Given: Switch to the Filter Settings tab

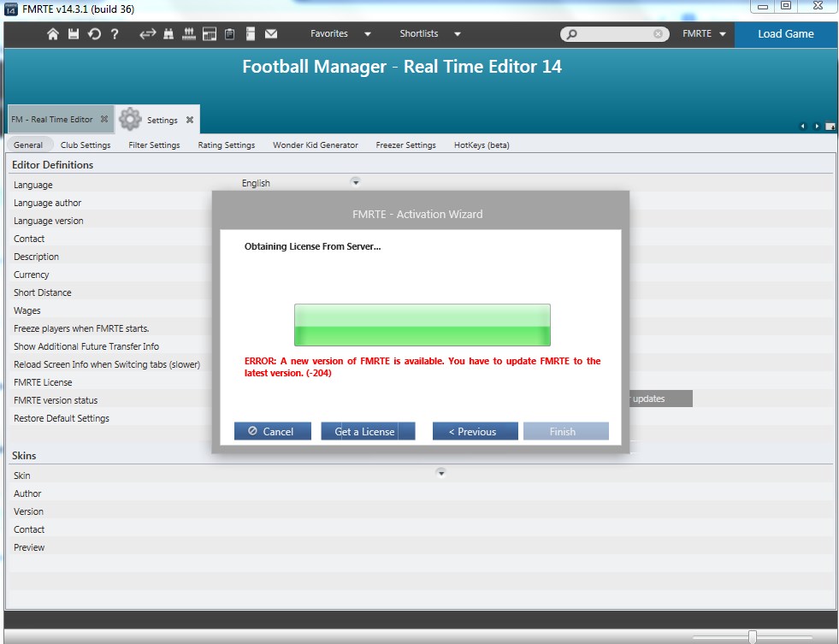Looking at the screenshot, I should 154,145.
